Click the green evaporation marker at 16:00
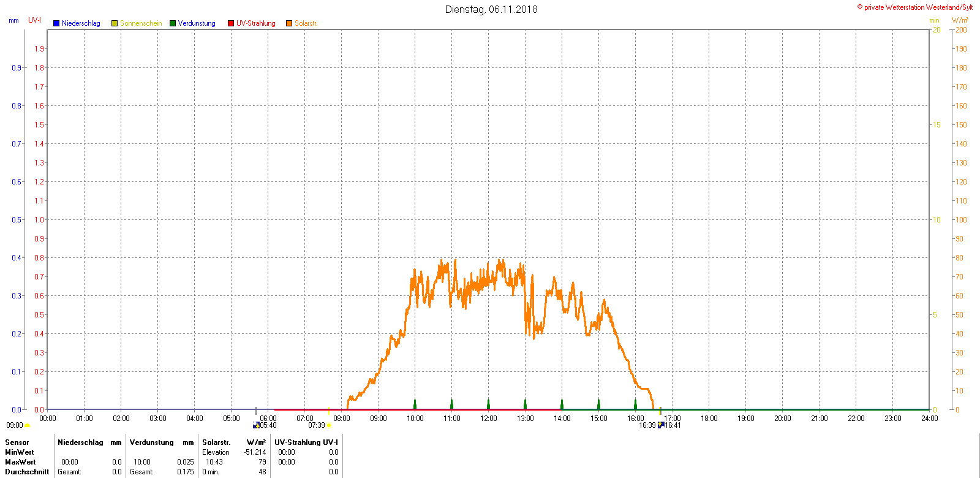Viewport: 980px width, 478px height. 636,404
